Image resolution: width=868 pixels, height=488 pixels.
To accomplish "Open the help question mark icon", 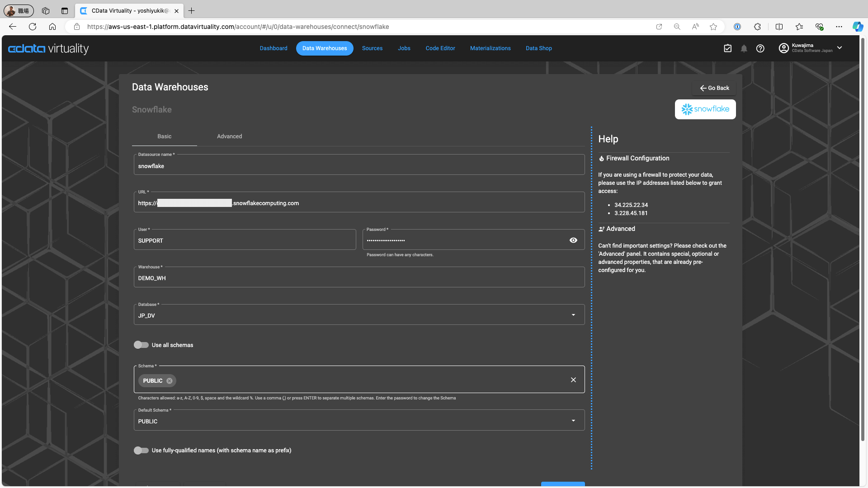I will pos(760,48).
